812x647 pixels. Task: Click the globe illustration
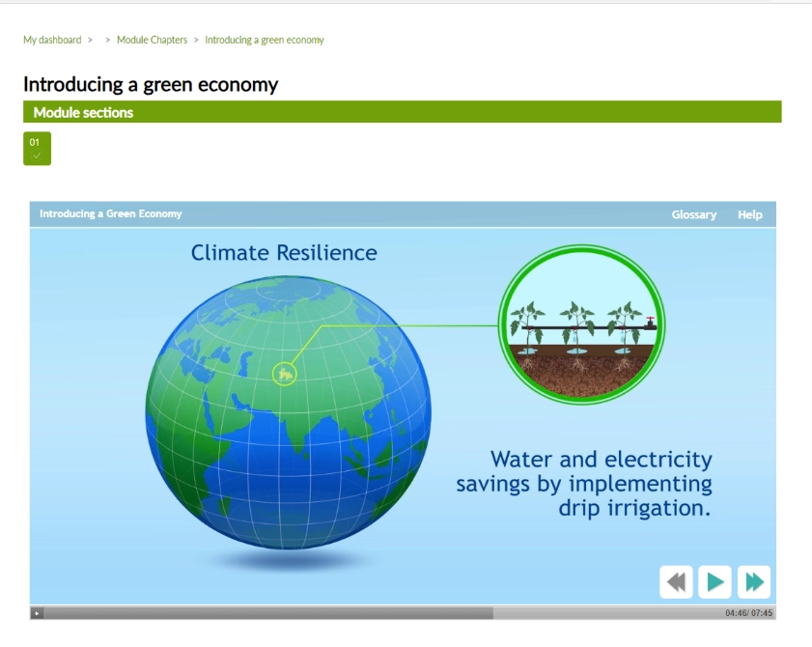(x=289, y=411)
